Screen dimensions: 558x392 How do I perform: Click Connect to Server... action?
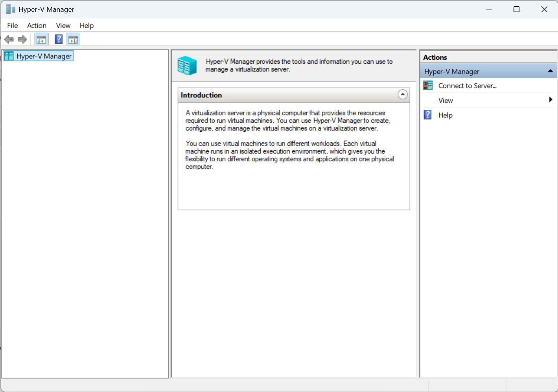(x=468, y=86)
